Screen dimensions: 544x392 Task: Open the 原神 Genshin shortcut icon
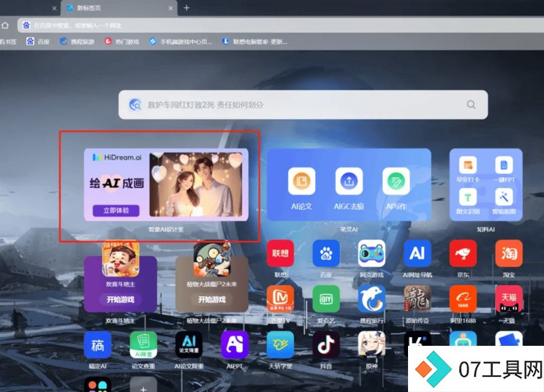[x=371, y=344]
